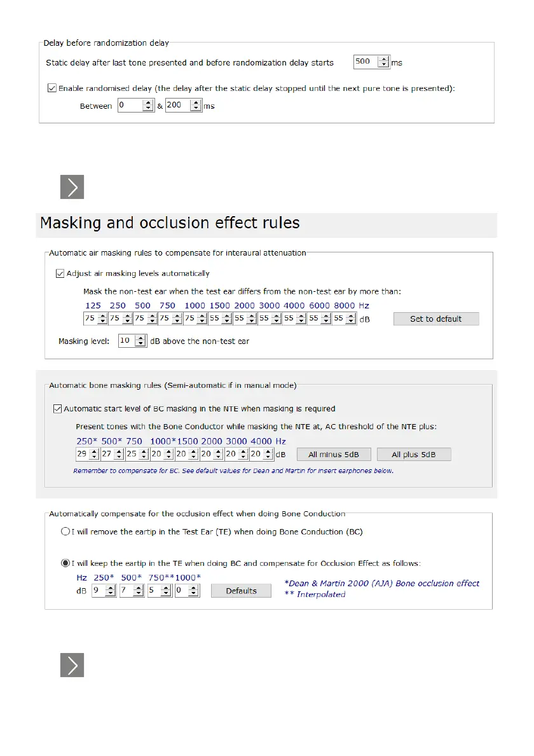Toggle Adjust air masking levels automatically
This screenshot has width=534, height=756.
(60, 273)
